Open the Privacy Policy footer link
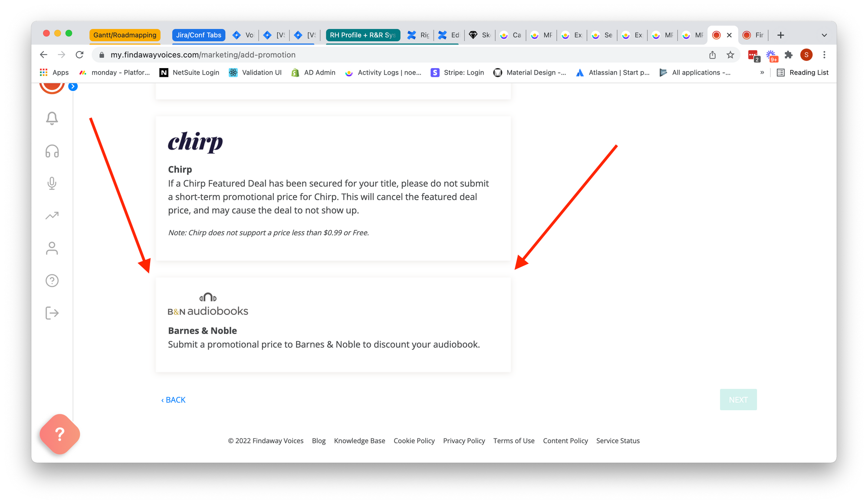 pyautogui.click(x=464, y=441)
